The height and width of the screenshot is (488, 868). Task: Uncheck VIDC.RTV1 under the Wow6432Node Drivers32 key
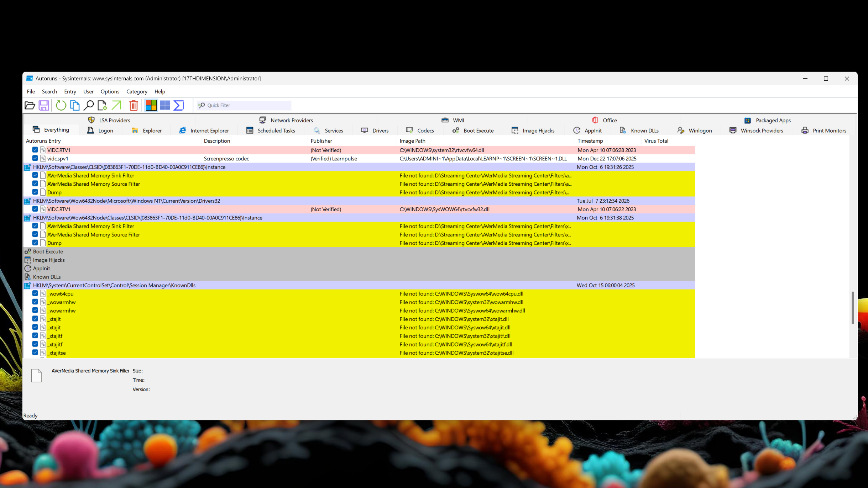click(x=35, y=209)
